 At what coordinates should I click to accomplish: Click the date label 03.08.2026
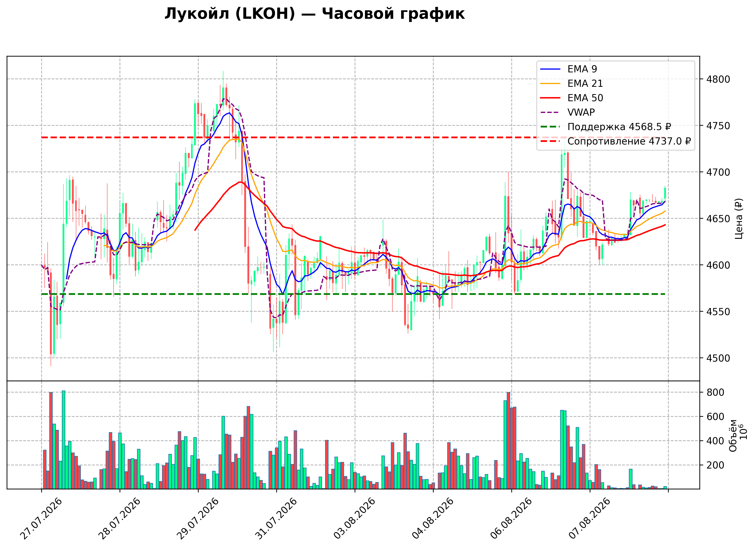click(354, 519)
